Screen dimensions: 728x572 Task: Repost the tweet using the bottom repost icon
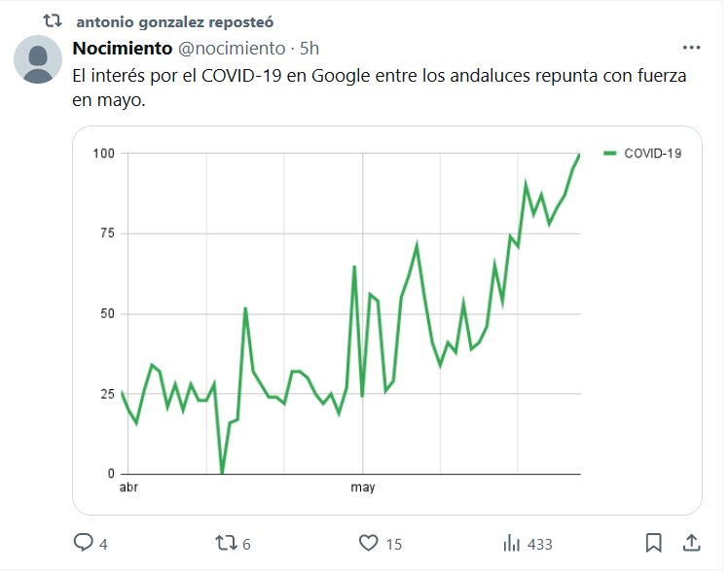click(225, 543)
